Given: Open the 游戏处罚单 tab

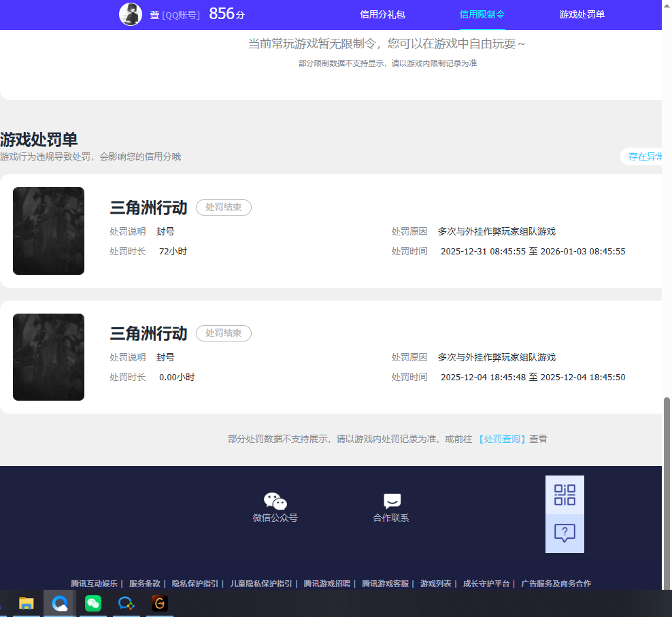Looking at the screenshot, I should click(x=582, y=14).
